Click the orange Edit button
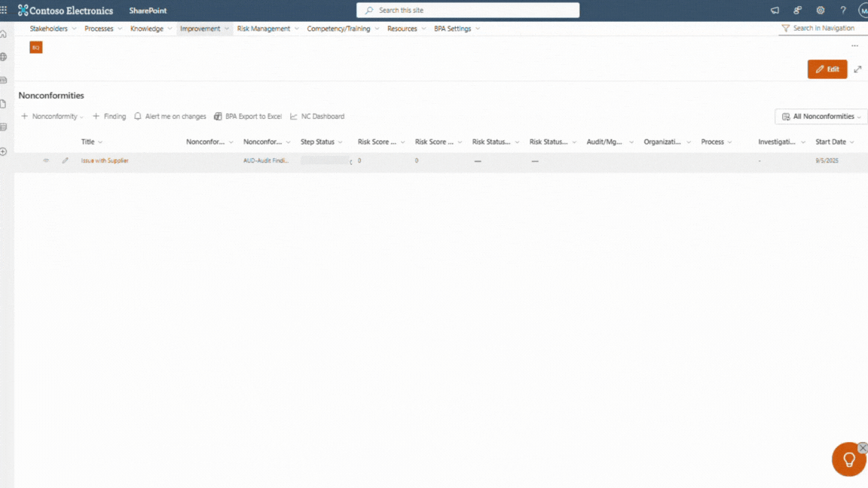 click(827, 69)
